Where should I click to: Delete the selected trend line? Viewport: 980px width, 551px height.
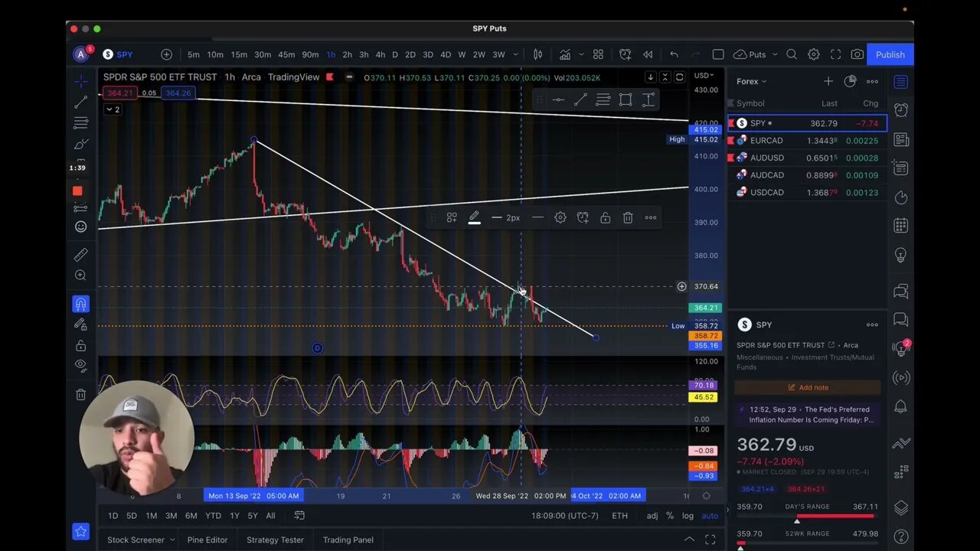tap(628, 218)
